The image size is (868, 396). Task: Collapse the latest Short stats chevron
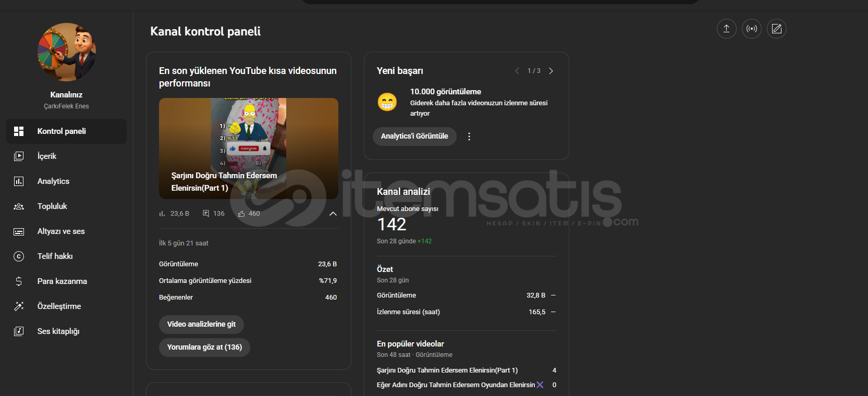pos(333,214)
